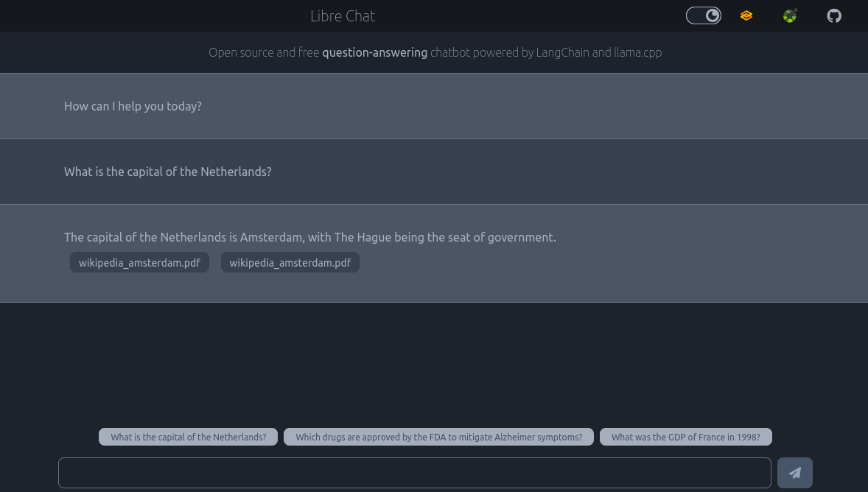Choose the FDA Alzheimer drugs suggestion
Image resolution: width=868 pixels, height=492 pixels.
(x=438, y=437)
